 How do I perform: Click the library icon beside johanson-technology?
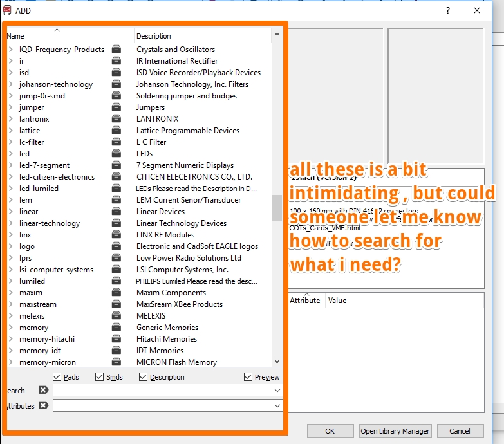pyautogui.click(x=117, y=84)
